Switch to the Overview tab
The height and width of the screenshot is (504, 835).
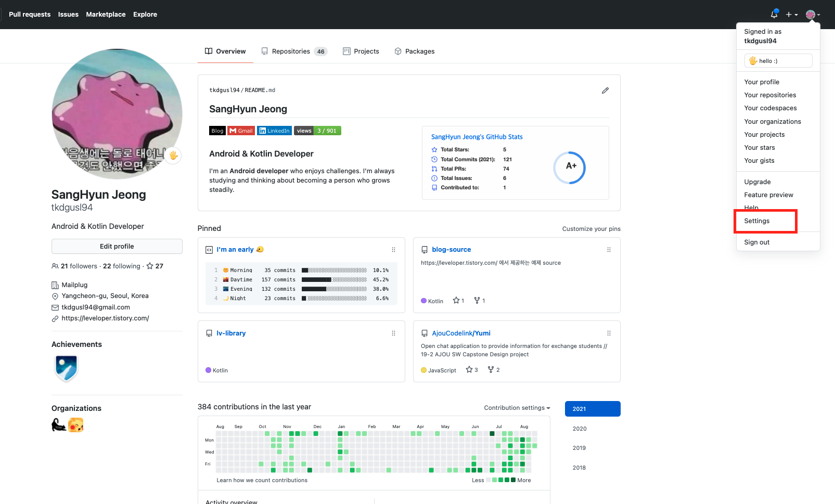(225, 51)
